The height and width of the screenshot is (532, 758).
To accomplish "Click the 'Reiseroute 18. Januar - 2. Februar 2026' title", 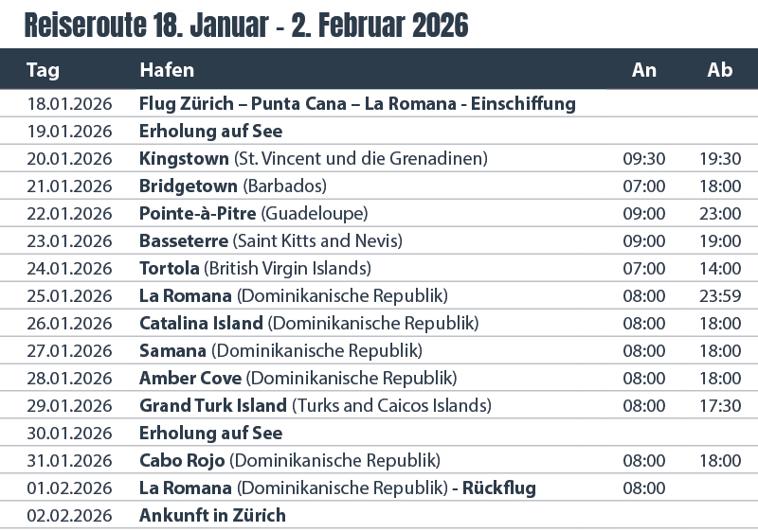I will 245,26.
